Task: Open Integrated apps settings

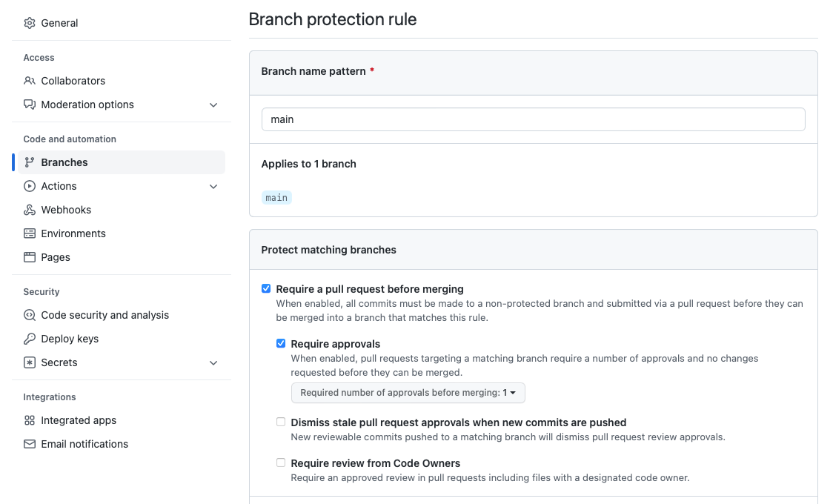Action: point(78,420)
